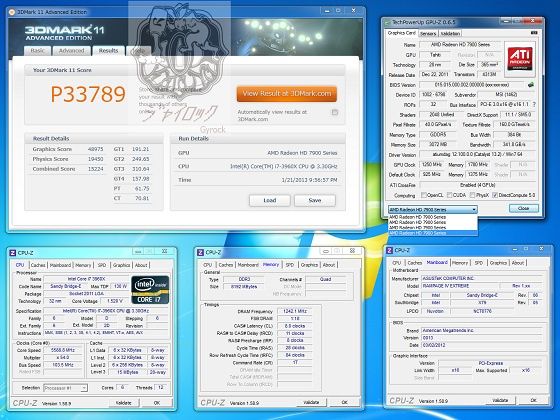Click the CPU-Z icon in the Memory window title bar

(200, 252)
